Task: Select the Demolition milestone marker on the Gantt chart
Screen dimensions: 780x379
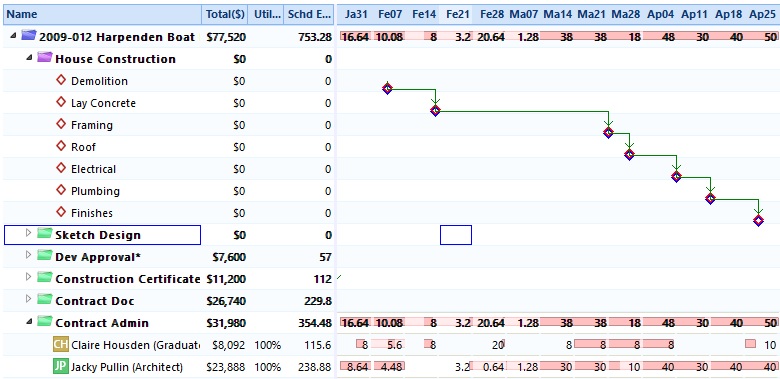Action: [x=388, y=89]
